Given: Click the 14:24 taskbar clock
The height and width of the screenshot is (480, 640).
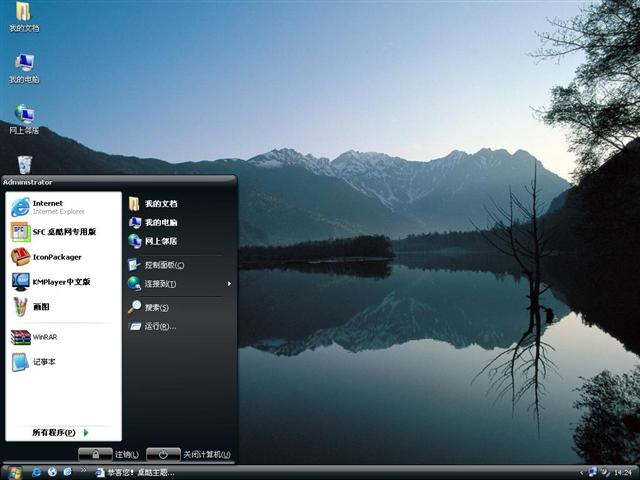Looking at the screenshot, I should 622,473.
